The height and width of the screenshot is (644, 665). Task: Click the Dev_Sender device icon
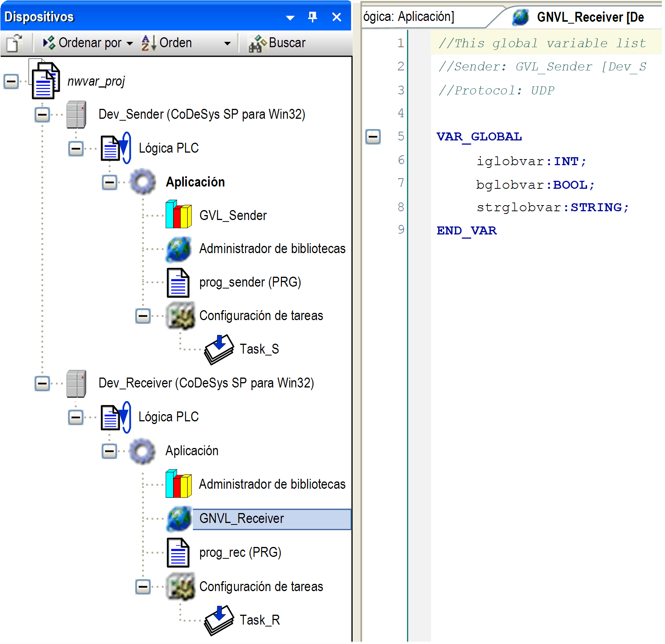pos(76,115)
